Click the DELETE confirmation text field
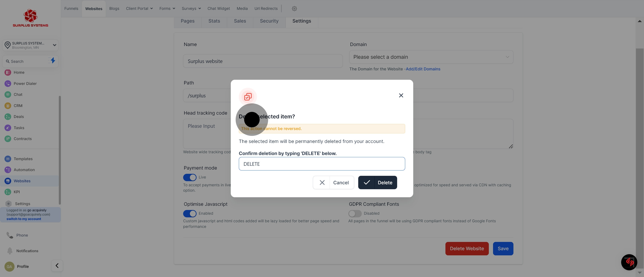 point(322,164)
